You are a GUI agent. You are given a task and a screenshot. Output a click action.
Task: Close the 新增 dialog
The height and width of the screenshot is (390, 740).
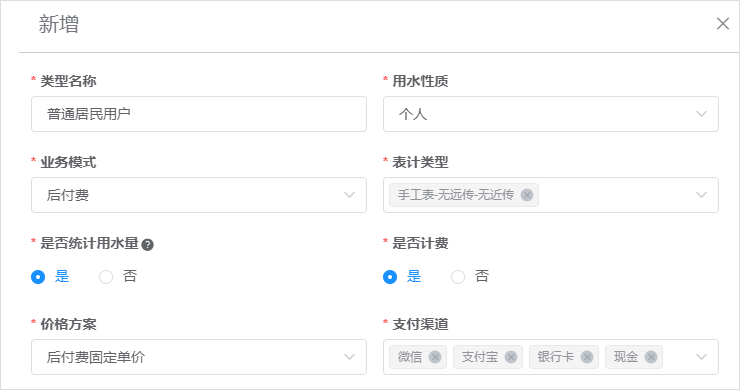(x=723, y=24)
